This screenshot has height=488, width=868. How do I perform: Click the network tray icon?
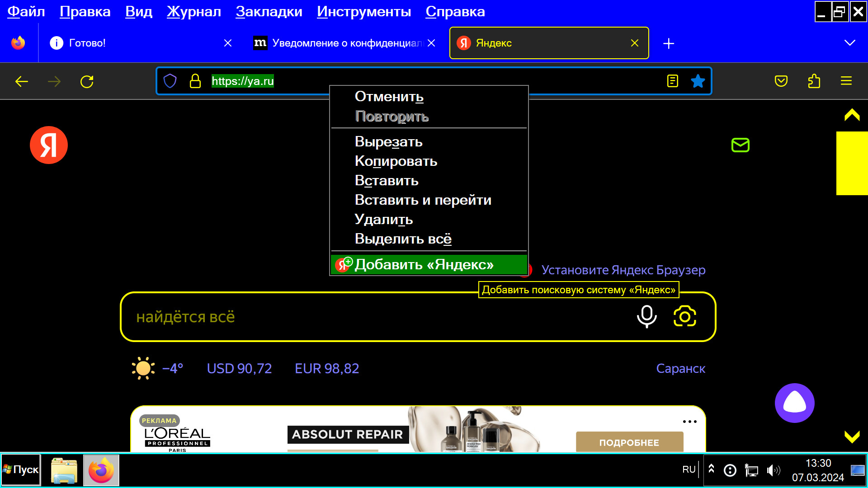tap(751, 471)
